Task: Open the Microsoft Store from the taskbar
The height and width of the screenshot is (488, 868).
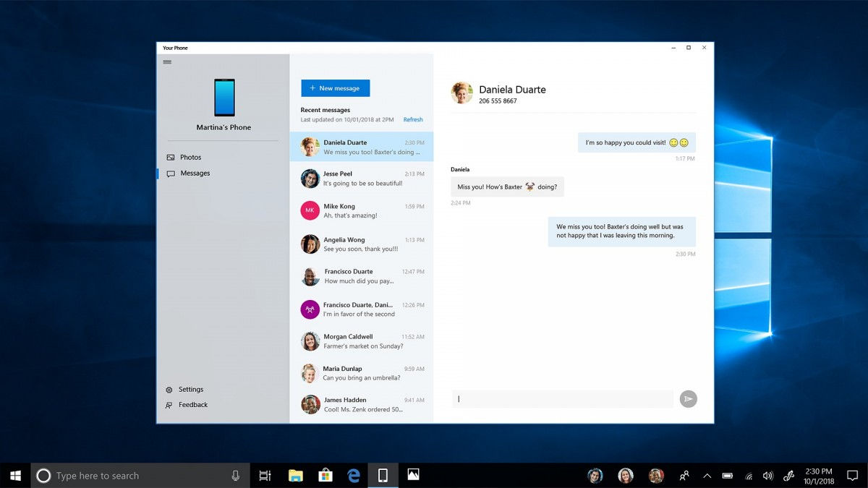Action: pyautogui.click(x=325, y=475)
